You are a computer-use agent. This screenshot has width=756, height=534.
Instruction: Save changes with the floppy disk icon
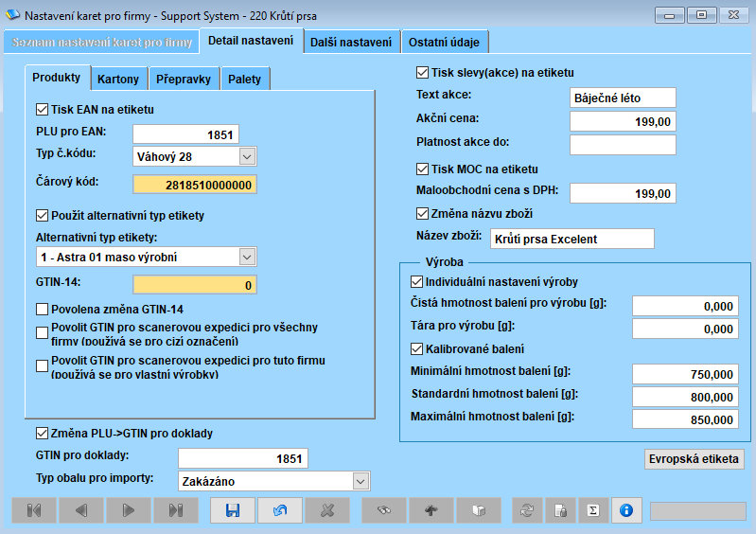click(233, 510)
